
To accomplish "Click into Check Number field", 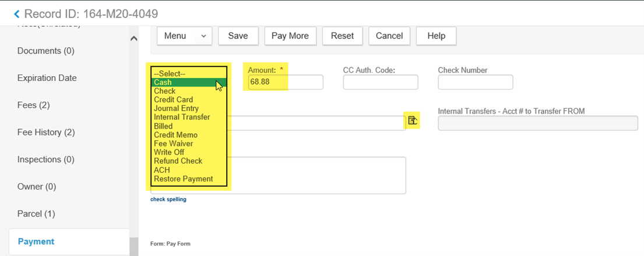I will pos(475,83).
